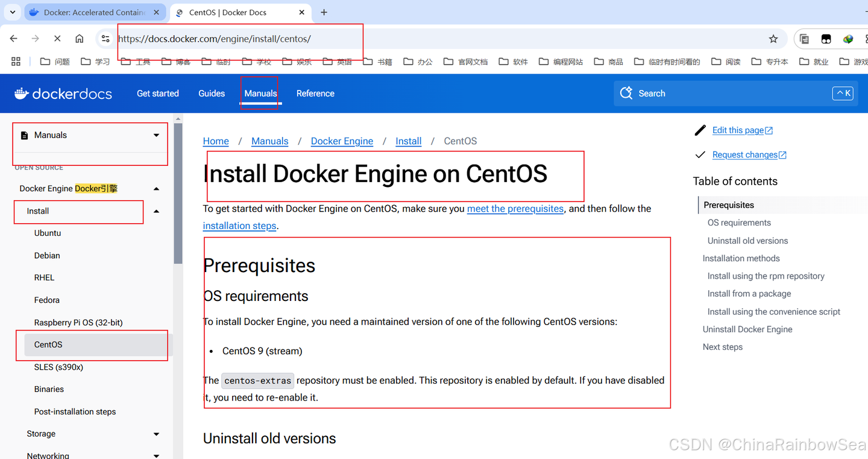Image resolution: width=868 pixels, height=459 pixels.
Task: Open the Guides menu item
Action: tap(212, 93)
